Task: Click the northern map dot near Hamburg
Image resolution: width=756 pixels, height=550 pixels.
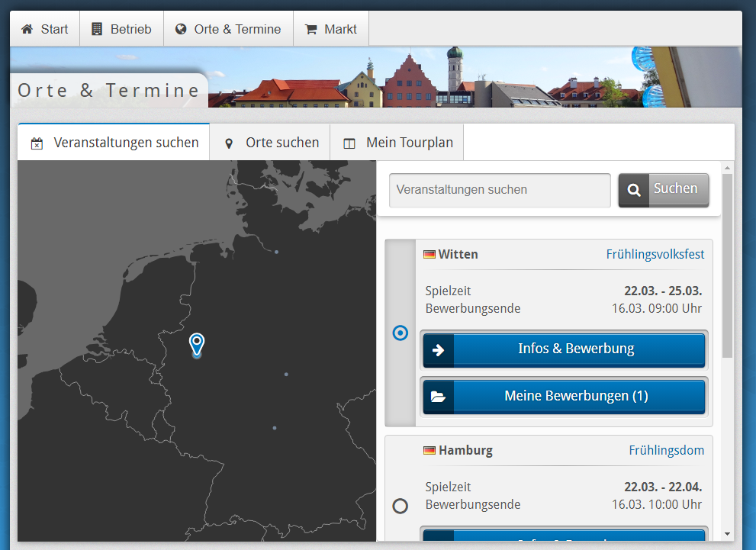Action: pyautogui.click(x=276, y=252)
